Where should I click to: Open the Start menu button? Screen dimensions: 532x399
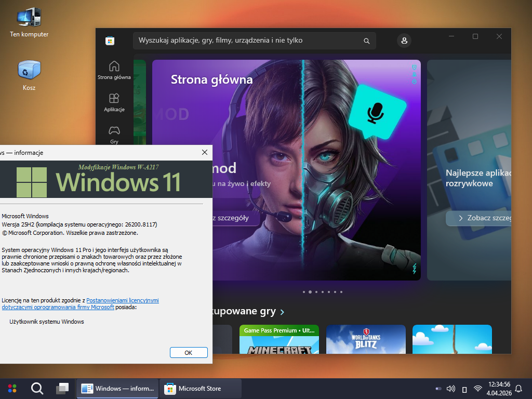click(x=12, y=389)
